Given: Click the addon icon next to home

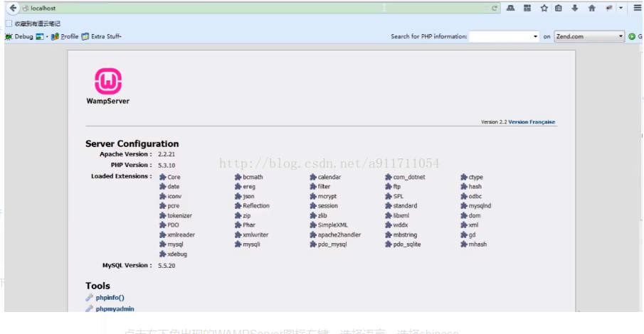Looking at the screenshot, I should pos(609,8).
